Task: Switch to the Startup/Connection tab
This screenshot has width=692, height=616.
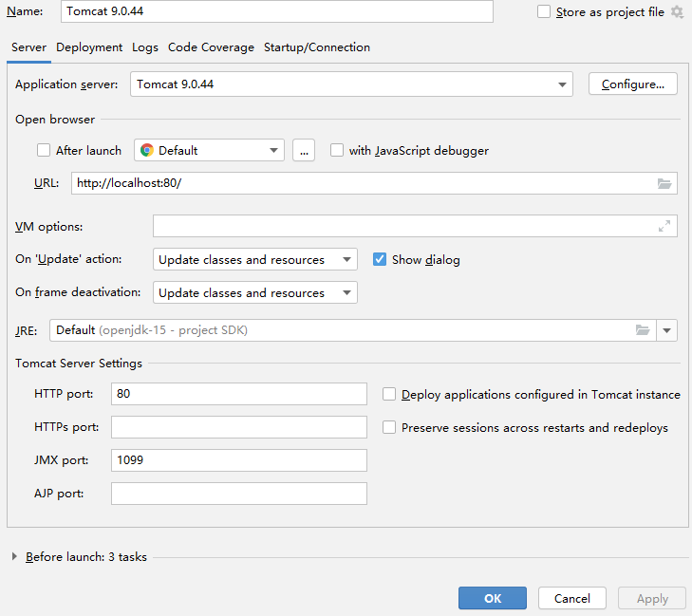Action: click(317, 47)
